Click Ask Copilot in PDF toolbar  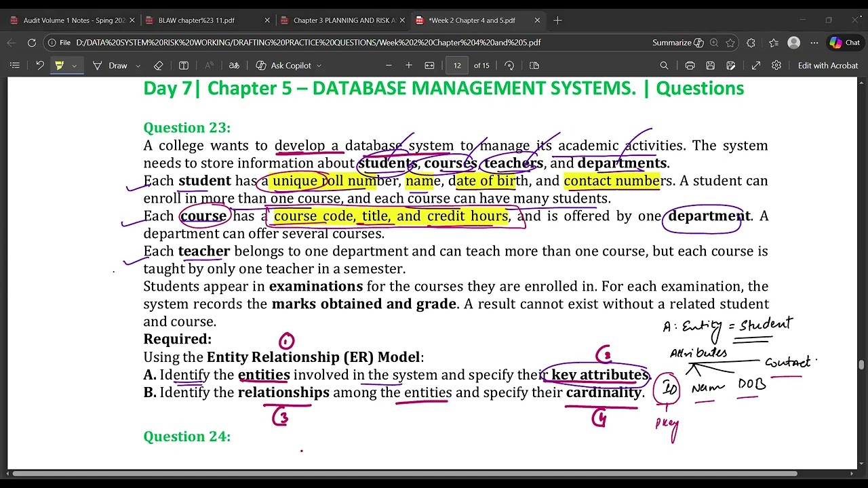click(283, 66)
